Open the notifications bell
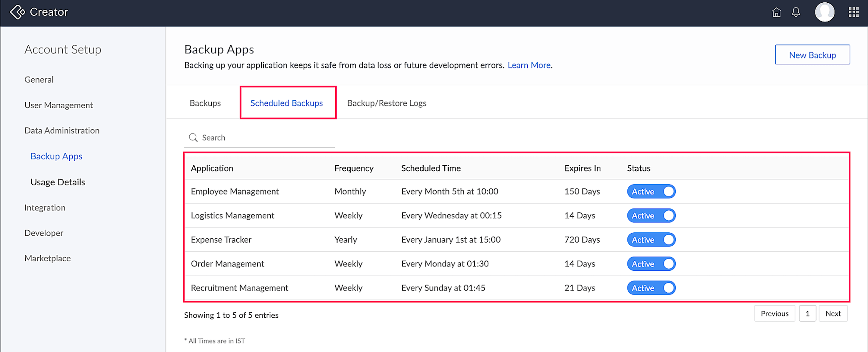Image resolution: width=868 pixels, height=352 pixels. click(x=796, y=12)
